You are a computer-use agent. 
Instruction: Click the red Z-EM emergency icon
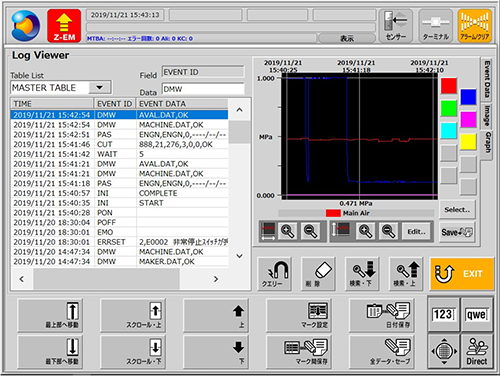pos(64,26)
